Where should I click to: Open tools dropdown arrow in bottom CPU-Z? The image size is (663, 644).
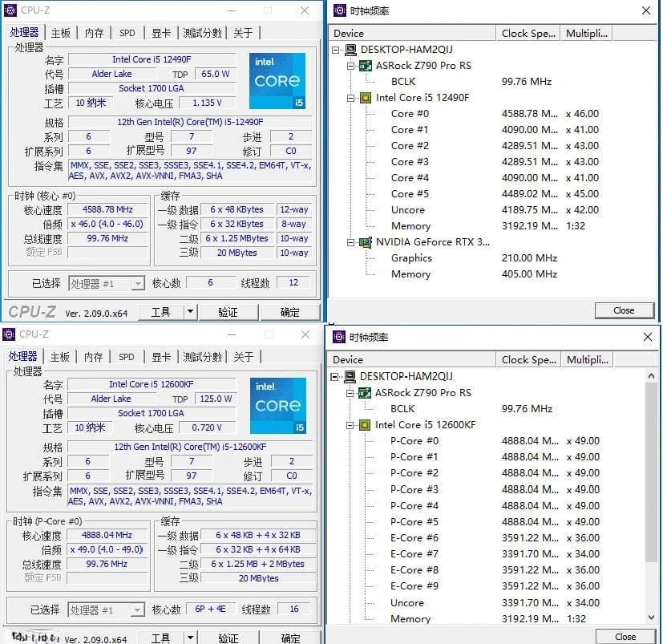point(190,638)
